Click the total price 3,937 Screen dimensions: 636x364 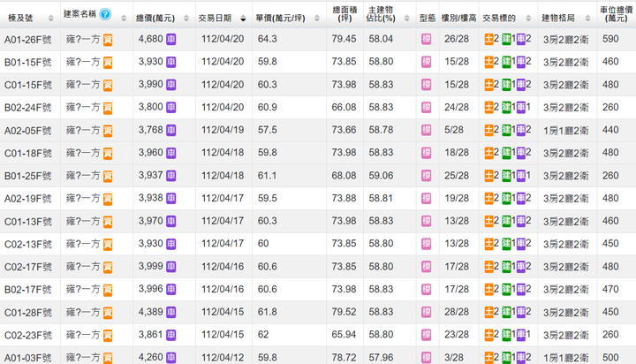point(150,175)
